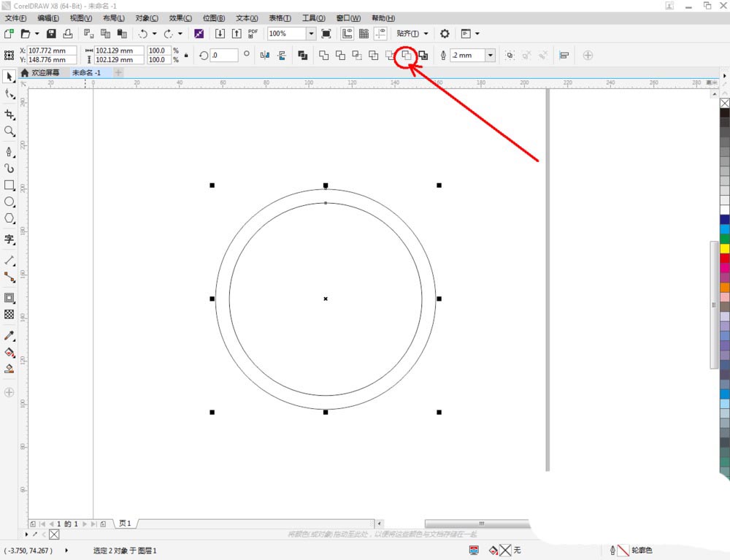Select the Text tool (字)
730x560 pixels.
click(9, 239)
